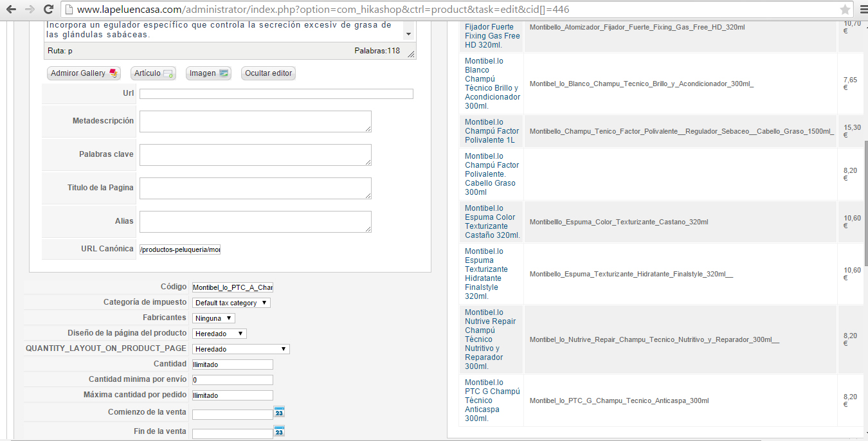Viewport: 868px width, 441px height.
Task: Select code Montibello_Espuma_Color_Texturizante_Castano_320ml
Action: click(619, 222)
